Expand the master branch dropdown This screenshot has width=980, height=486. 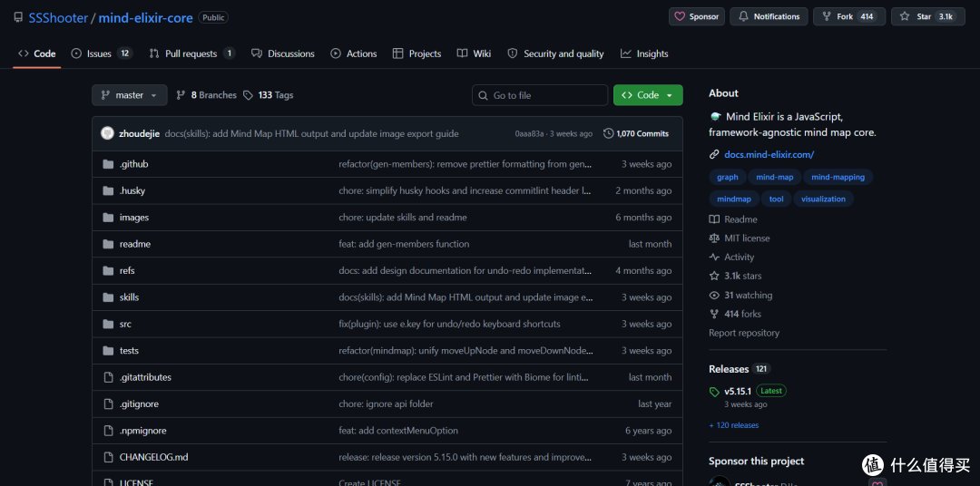(130, 95)
